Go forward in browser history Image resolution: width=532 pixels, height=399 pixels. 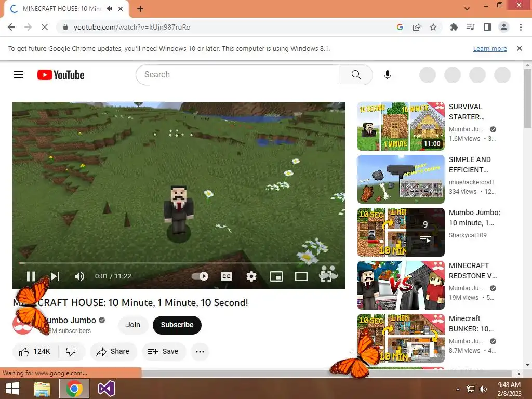point(28,27)
